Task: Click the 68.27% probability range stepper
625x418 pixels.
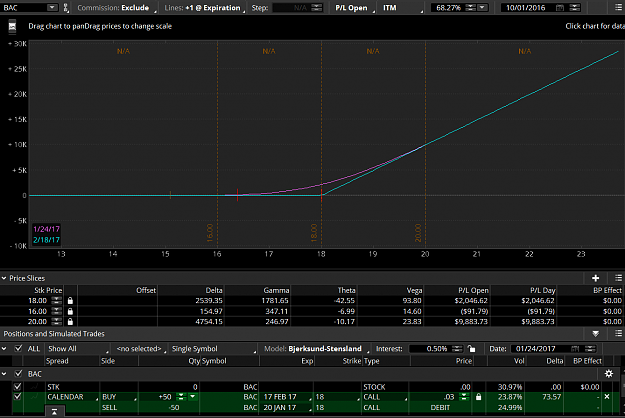Action: coord(470,8)
